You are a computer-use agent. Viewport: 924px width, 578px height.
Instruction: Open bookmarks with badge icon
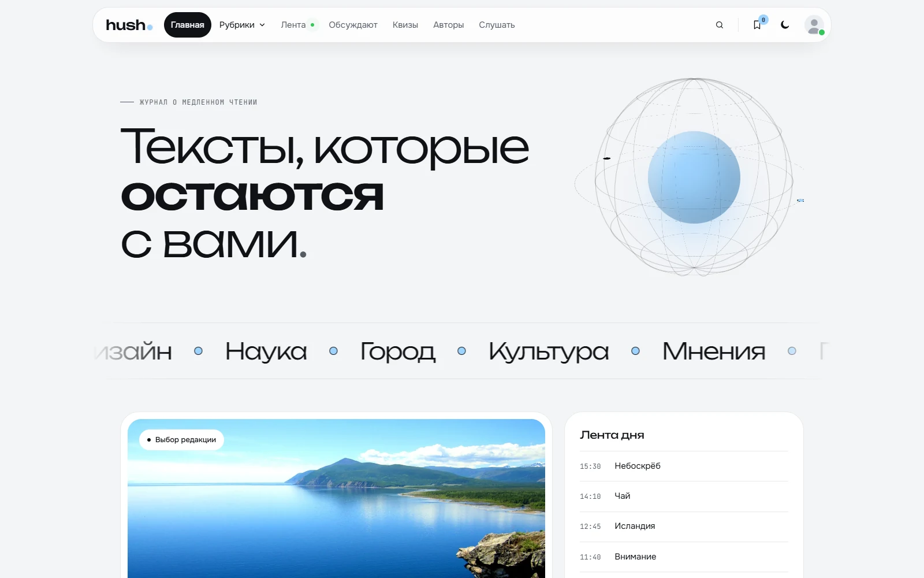(757, 25)
